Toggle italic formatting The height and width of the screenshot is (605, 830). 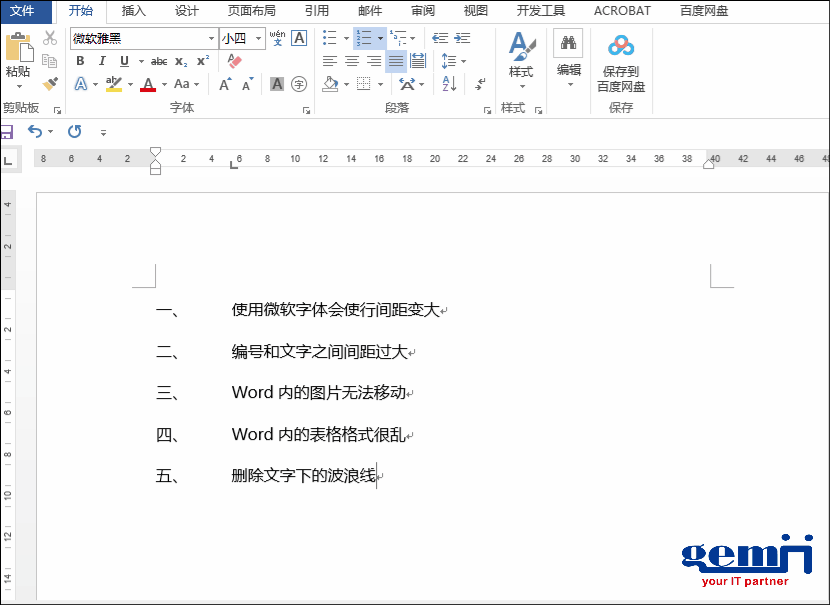[x=101, y=59]
